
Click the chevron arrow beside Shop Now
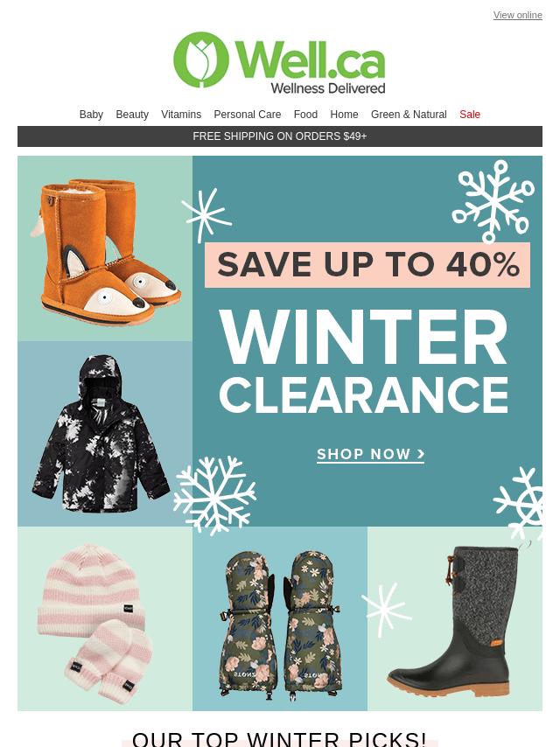[x=420, y=454]
